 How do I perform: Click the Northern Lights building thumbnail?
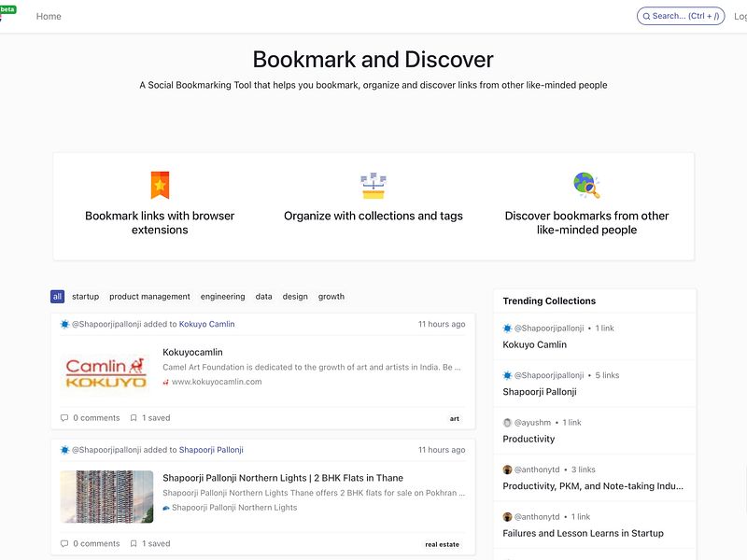click(x=106, y=497)
